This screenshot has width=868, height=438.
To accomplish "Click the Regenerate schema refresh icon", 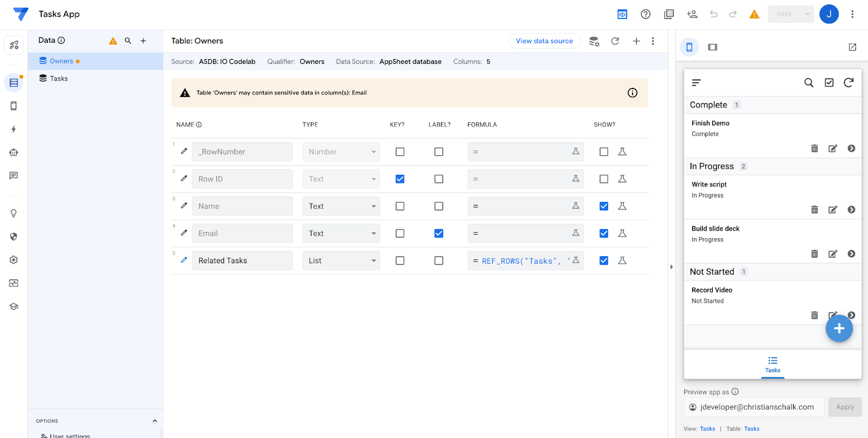I will pyautogui.click(x=615, y=41).
